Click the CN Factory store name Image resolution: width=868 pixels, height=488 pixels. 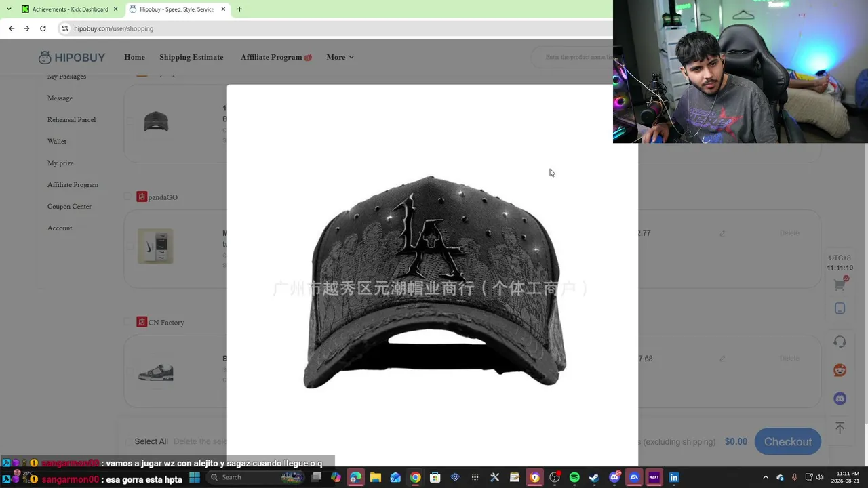[x=166, y=323]
